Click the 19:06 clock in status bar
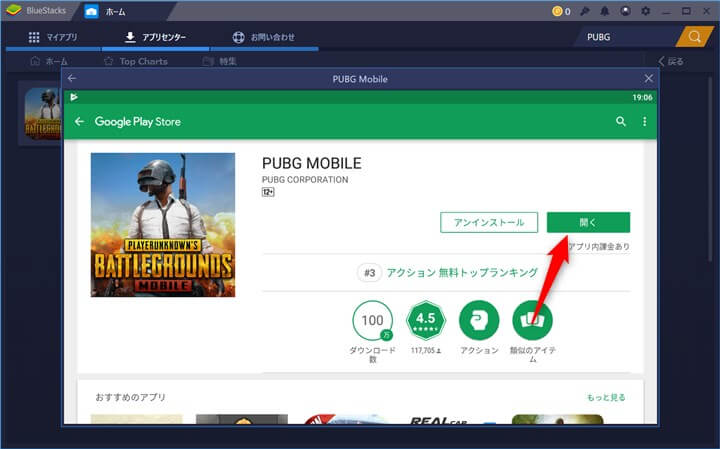The width and height of the screenshot is (720, 449). coord(642,97)
